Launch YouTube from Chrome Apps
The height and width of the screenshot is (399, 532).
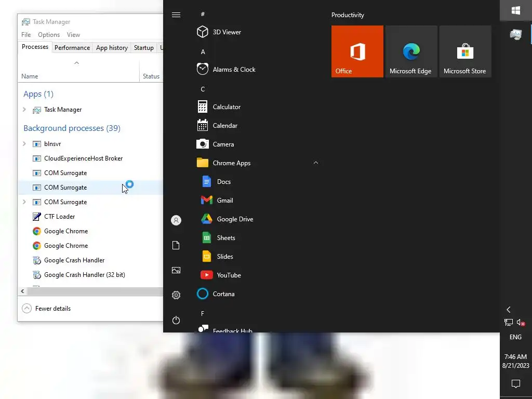(258, 275)
